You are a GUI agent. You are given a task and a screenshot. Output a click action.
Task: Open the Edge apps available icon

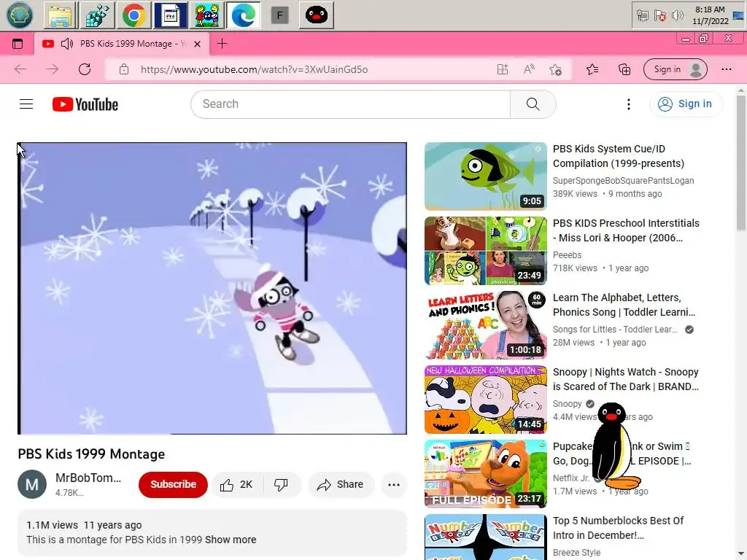pyautogui.click(x=503, y=69)
